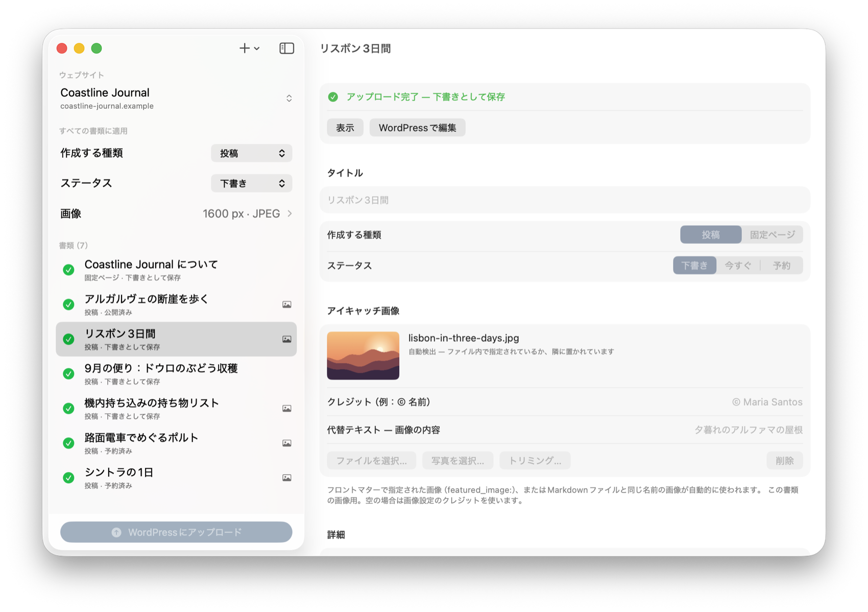Click the 書類 (7) section header
Image resolution: width=868 pixels, height=612 pixels.
click(74, 246)
